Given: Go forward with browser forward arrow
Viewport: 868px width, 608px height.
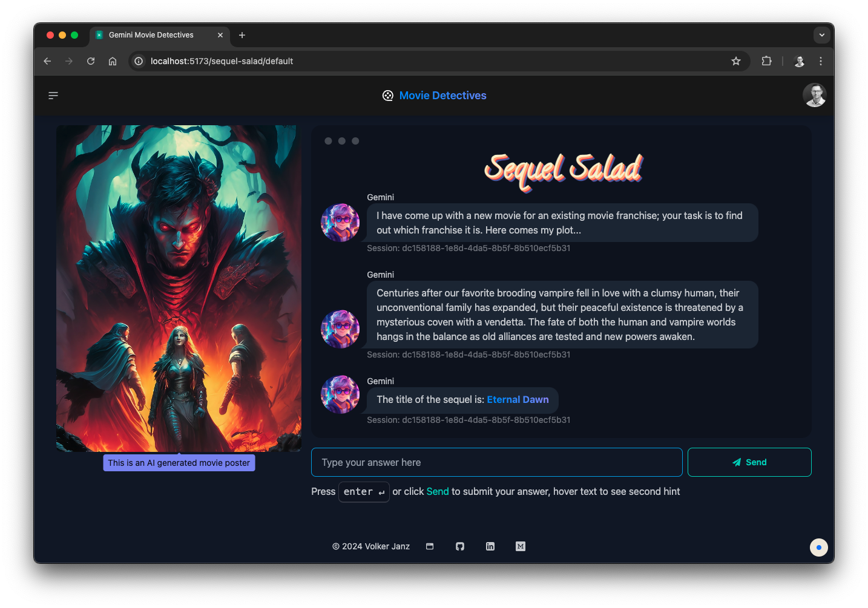Looking at the screenshot, I should [69, 61].
